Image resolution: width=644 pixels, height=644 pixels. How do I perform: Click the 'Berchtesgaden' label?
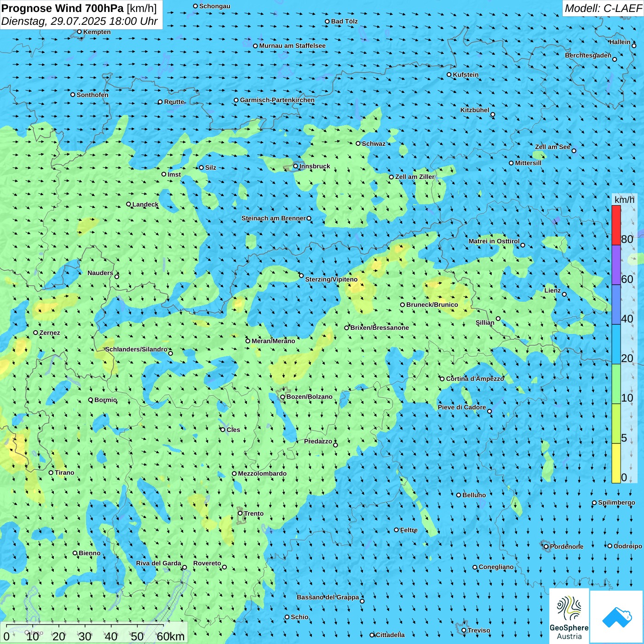[588, 55]
